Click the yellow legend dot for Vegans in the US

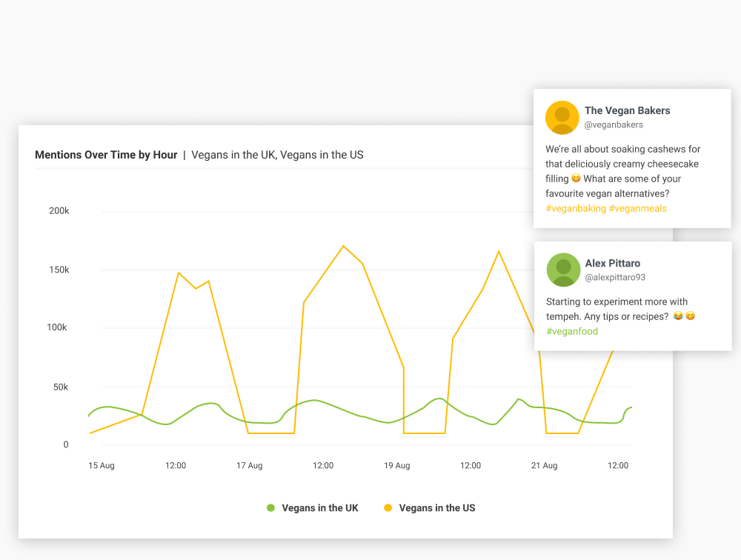pos(388,508)
